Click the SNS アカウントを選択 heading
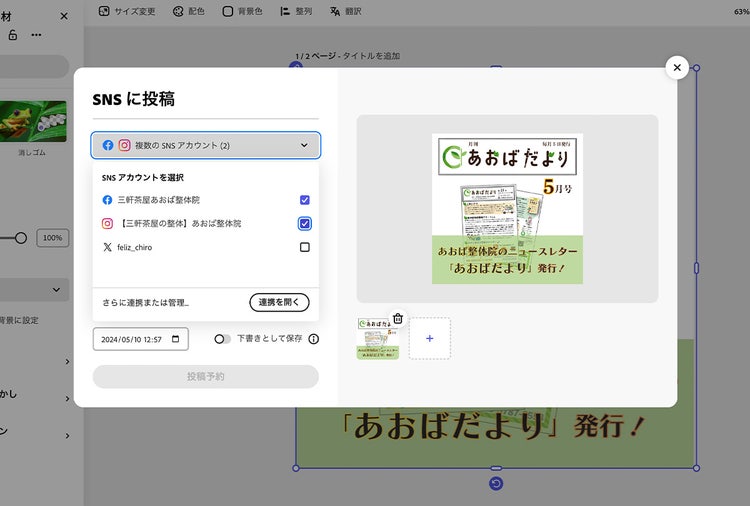The width and height of the screenshot is (750, 506). [x=143, y=177]
